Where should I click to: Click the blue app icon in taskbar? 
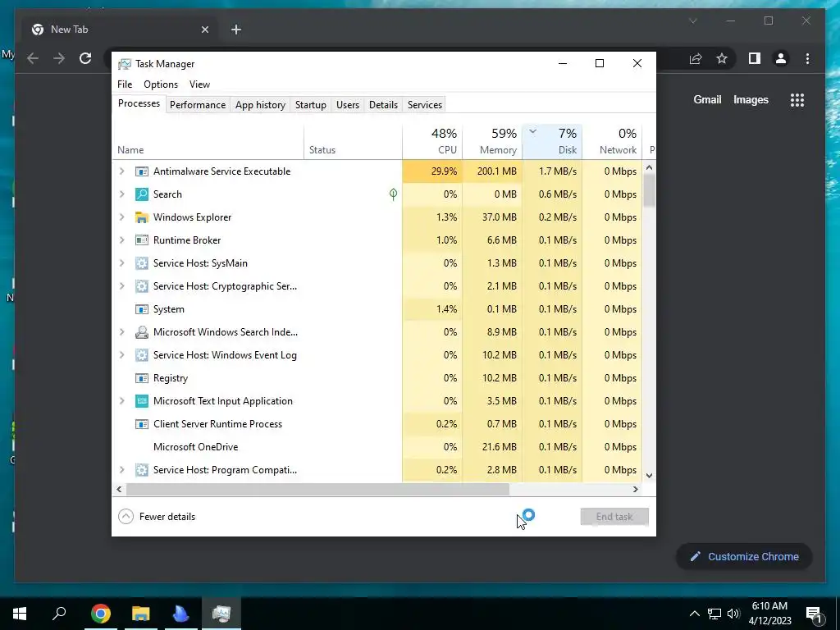[181, 614]
